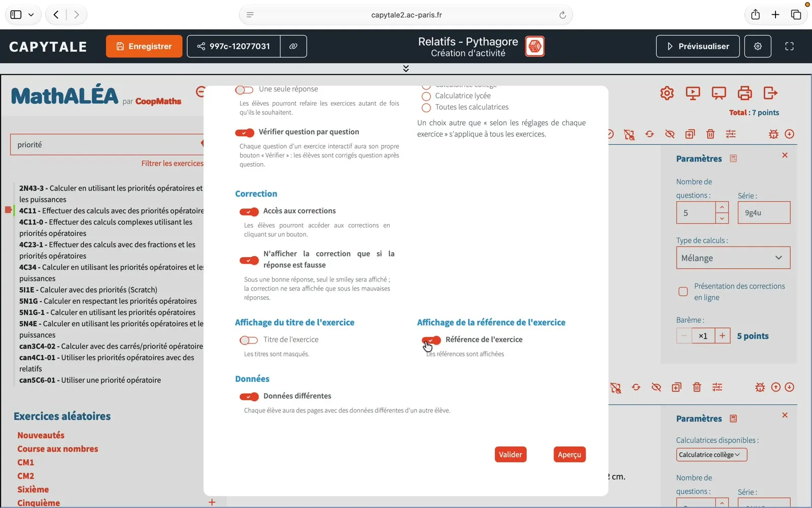Delete the exercise that has Type de calculs settings

pos(710,134)
